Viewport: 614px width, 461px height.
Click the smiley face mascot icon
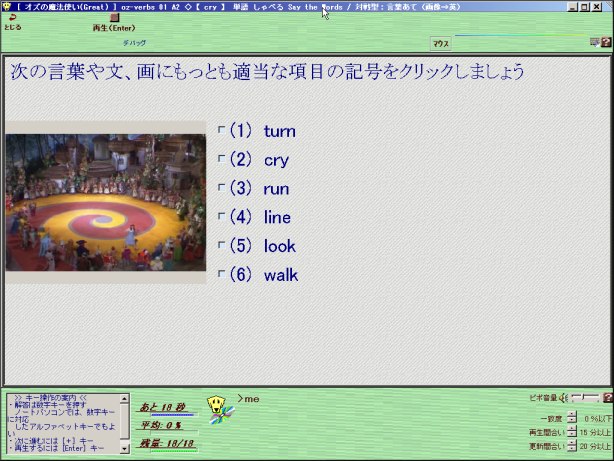(x=214, y=403)
